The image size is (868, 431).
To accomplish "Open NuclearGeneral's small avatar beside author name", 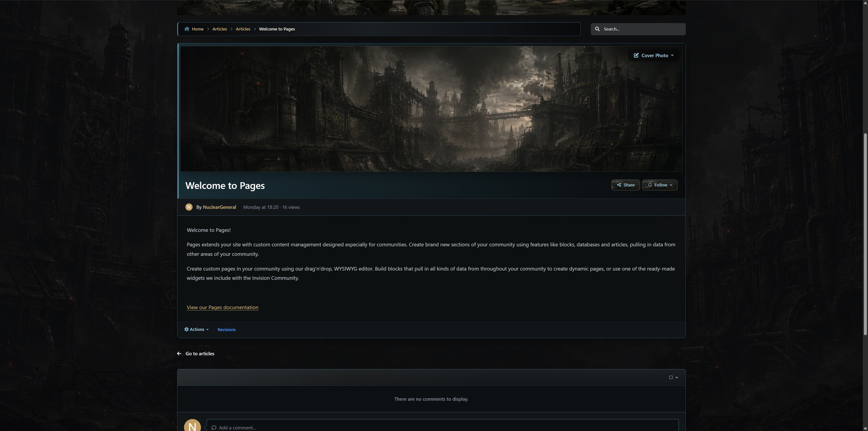I will click(x=189, y=207).
